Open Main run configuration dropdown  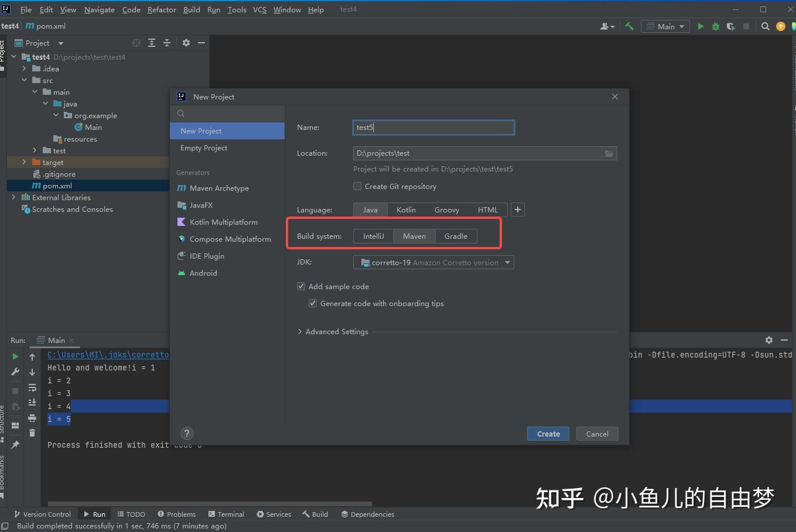(x=665, y=26)
